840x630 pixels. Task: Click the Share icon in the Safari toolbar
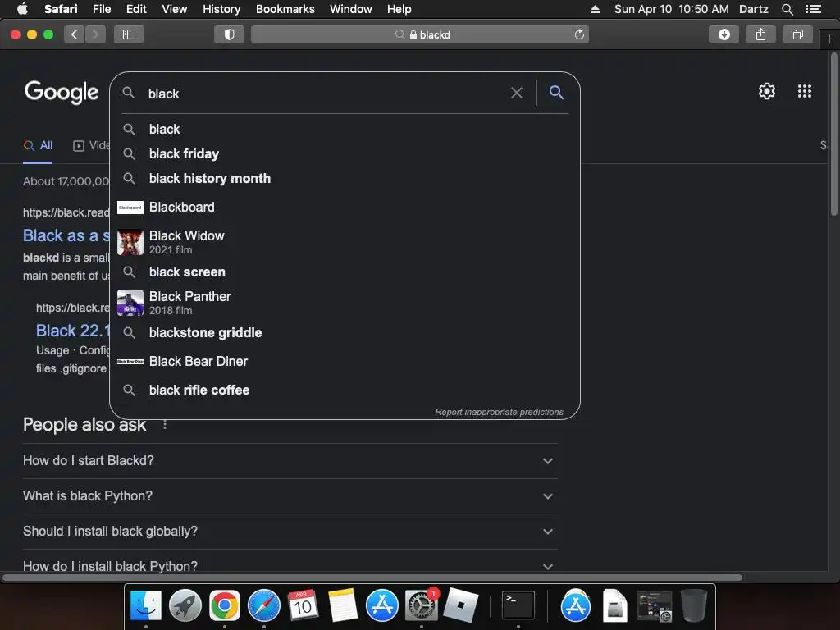[760, 34]
